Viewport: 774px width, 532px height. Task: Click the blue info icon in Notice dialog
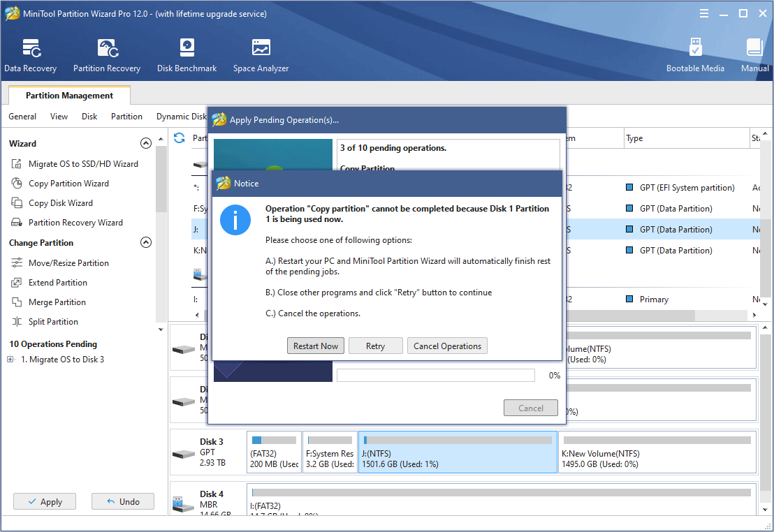pyautogui.click(x=235, y=220)
